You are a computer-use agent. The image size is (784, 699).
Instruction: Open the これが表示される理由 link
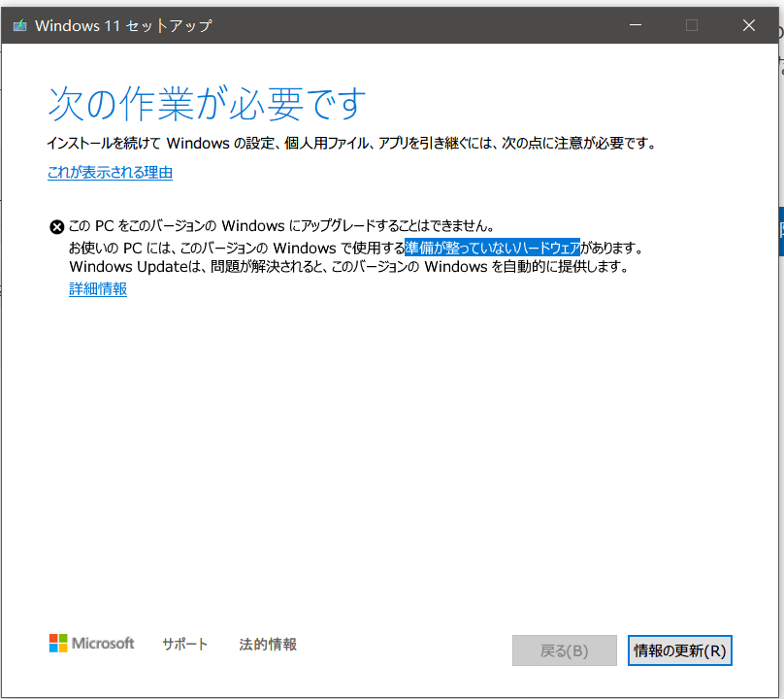coord(110,173)
